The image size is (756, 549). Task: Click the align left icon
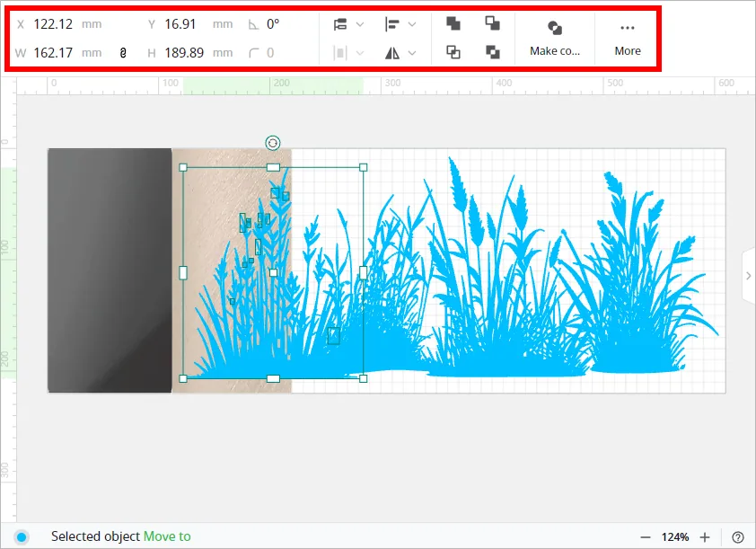click(x=392, y=24)
